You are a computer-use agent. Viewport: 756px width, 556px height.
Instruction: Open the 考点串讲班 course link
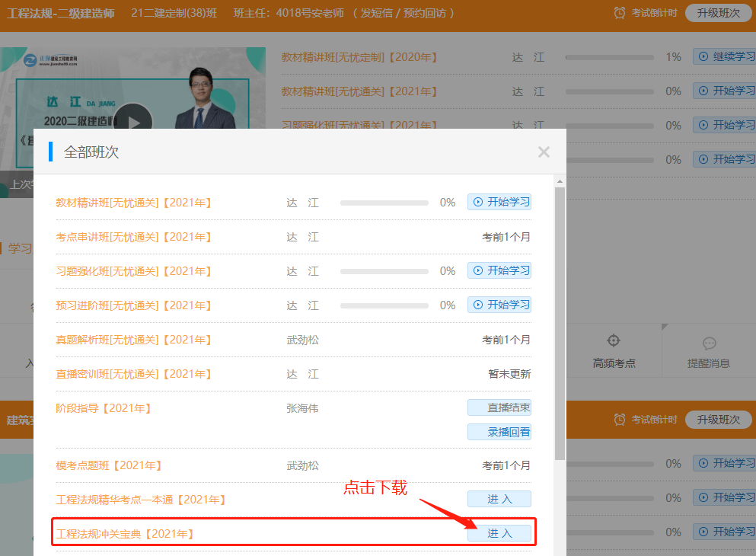(134, 237)
